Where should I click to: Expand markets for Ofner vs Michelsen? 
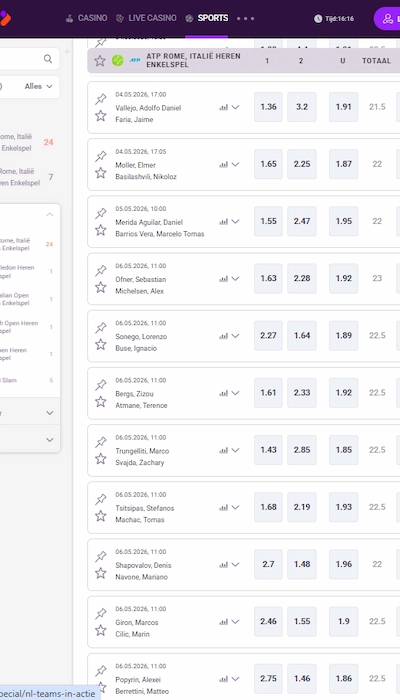(x=235, y=279)
